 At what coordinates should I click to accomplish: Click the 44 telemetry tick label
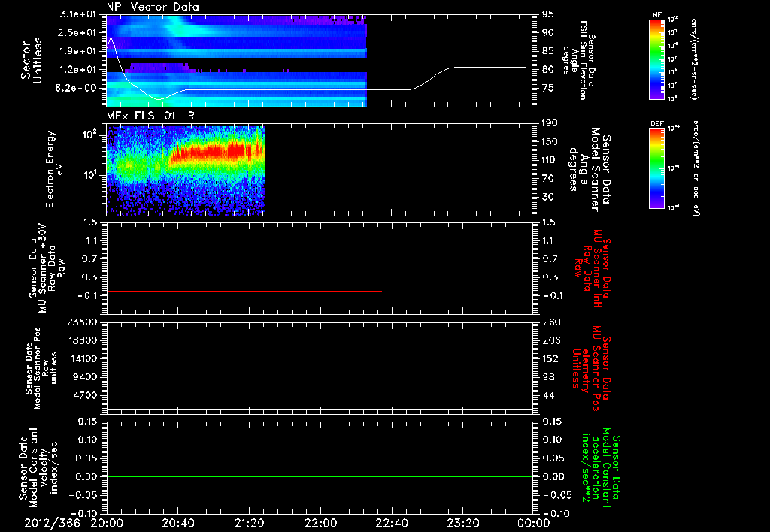[548, 395]
